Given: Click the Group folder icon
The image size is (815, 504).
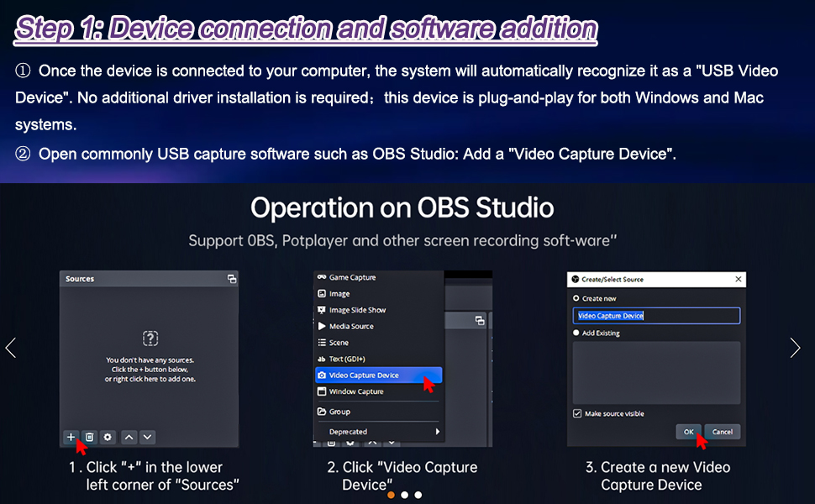Looking at the screenshot, I should (322, 412).
